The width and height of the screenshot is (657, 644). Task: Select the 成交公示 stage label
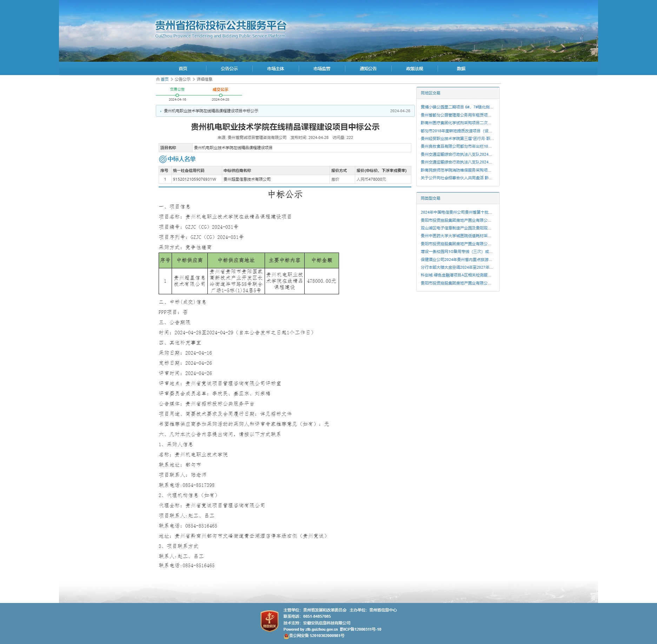pos(220,89)
